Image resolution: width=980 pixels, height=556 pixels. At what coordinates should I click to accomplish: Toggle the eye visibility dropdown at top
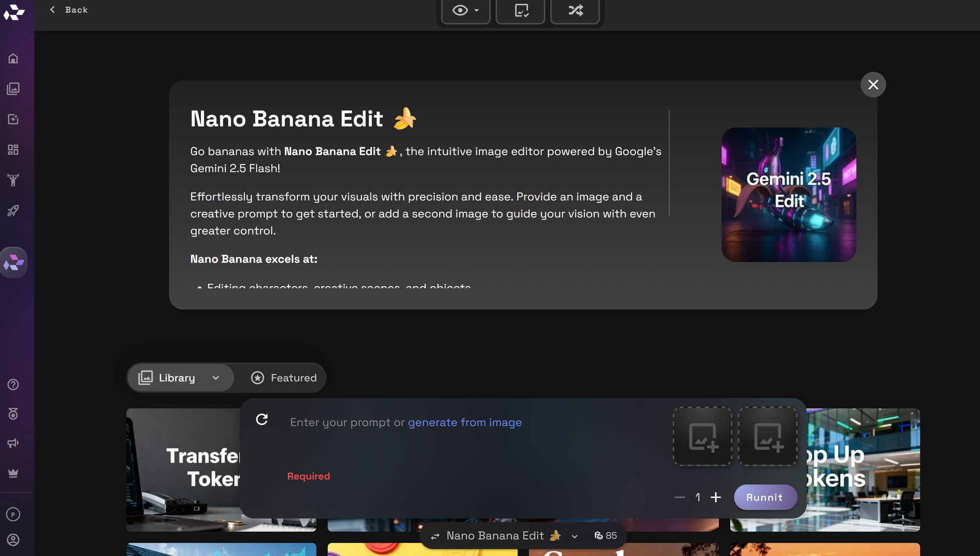(x=465, y=10)
